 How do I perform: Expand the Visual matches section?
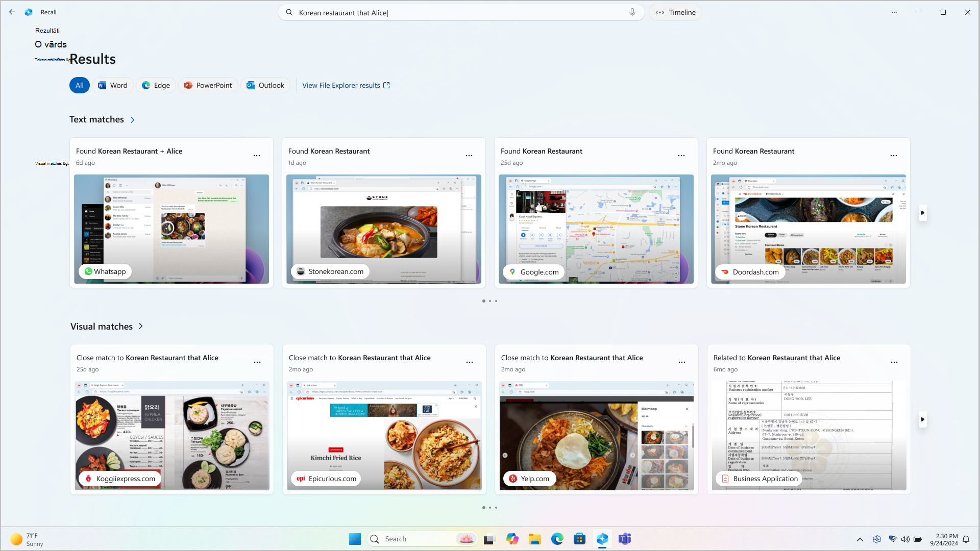(x=141, y=327)
